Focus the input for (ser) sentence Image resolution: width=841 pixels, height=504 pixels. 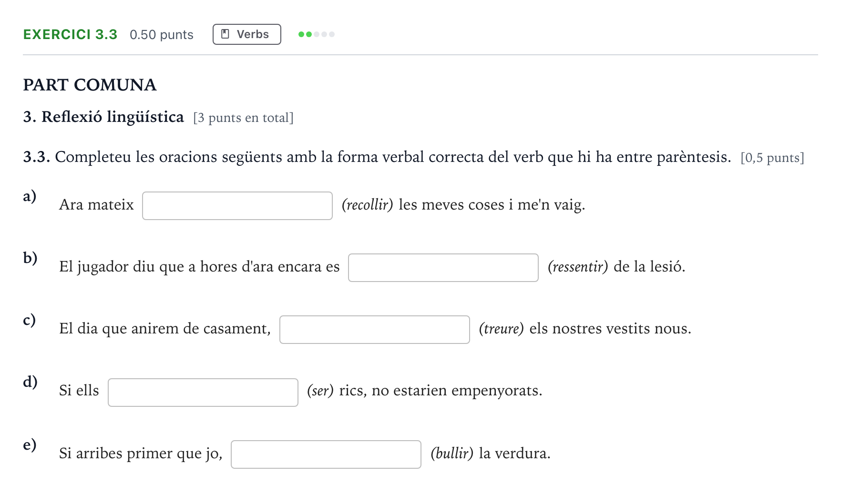pos(203,393)
